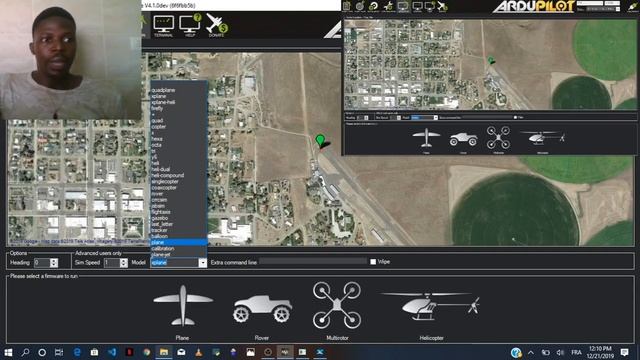640x360 pixels.
Task: Open the Donate plane icon
Action: [216, 24]
